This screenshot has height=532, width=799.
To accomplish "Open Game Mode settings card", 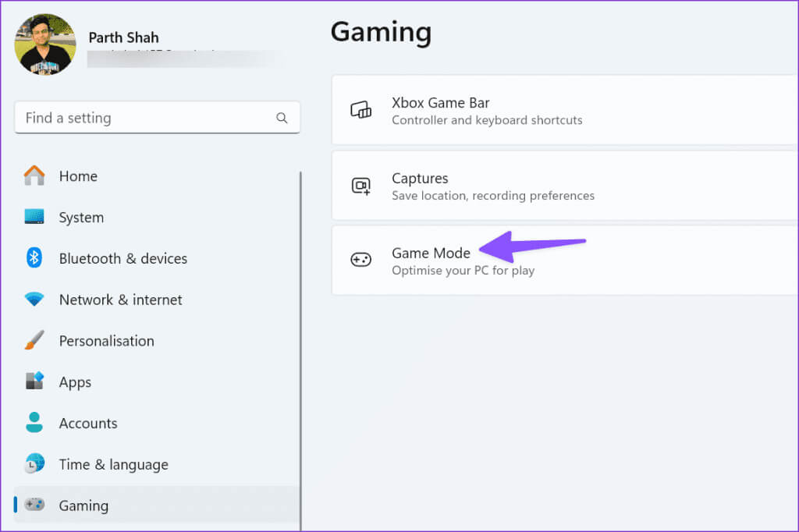I will [565, 261].
